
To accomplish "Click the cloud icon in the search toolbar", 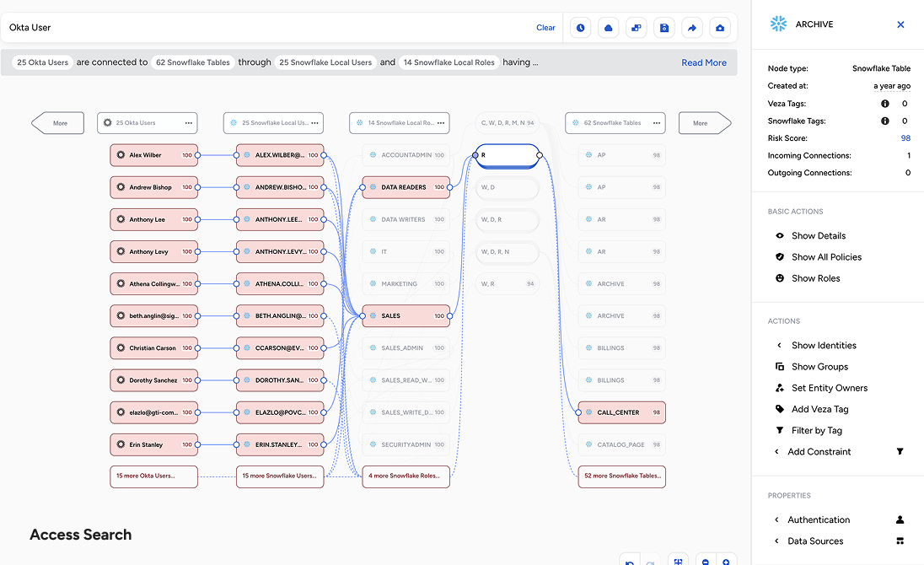I will (608, 28).
